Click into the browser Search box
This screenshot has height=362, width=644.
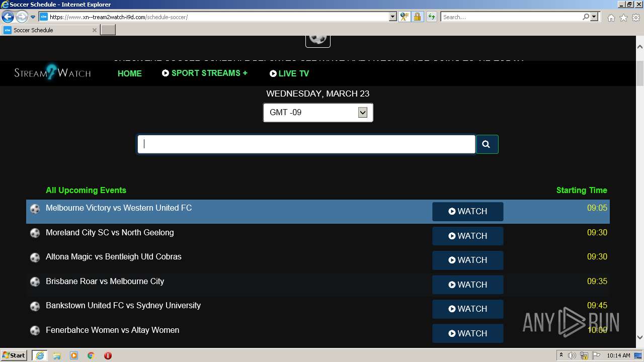(511, 17)
